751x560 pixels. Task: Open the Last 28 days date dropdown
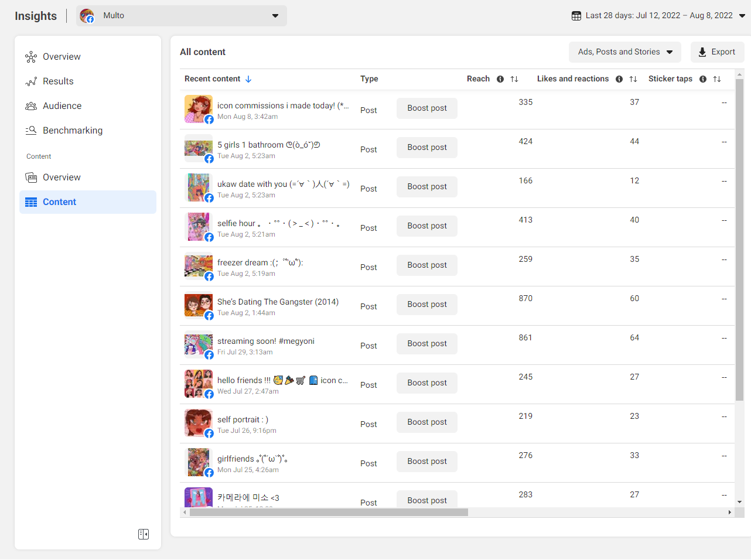click(x=742, y=16)
